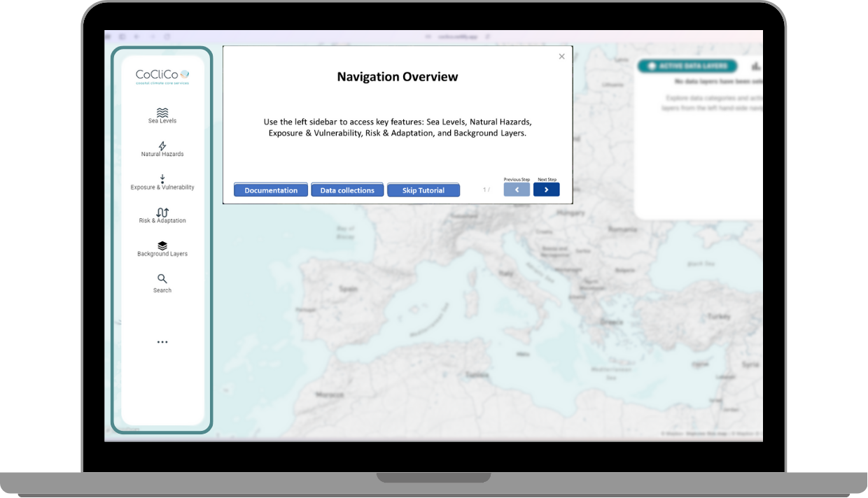Open the Natural Hazards category
This screenshot has width=868, height=498.
click(162, 149)
